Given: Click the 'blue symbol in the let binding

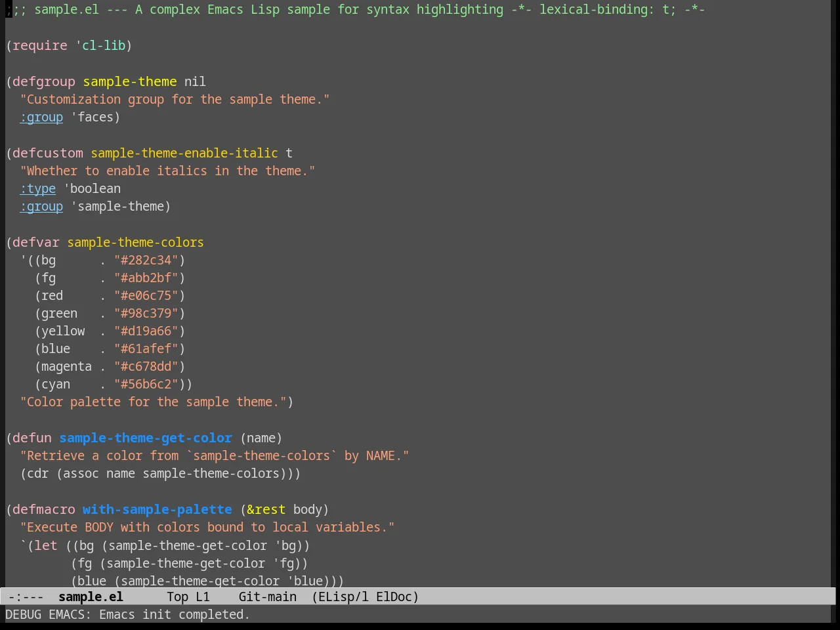Looking at the screenshot, I should pos(305,581).
